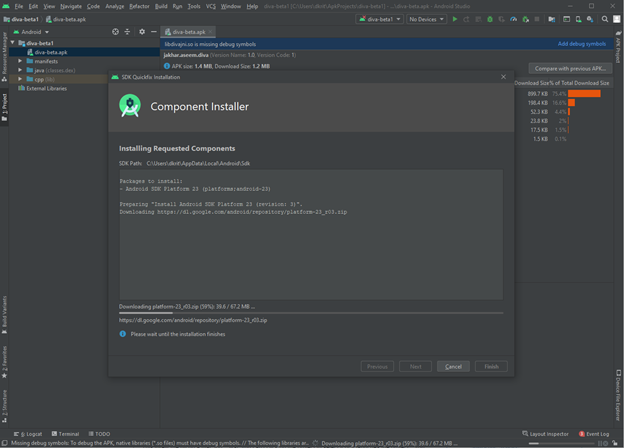Open the Build Variants side tab
This screenshot has height=448, width=624.
point(4,315)
